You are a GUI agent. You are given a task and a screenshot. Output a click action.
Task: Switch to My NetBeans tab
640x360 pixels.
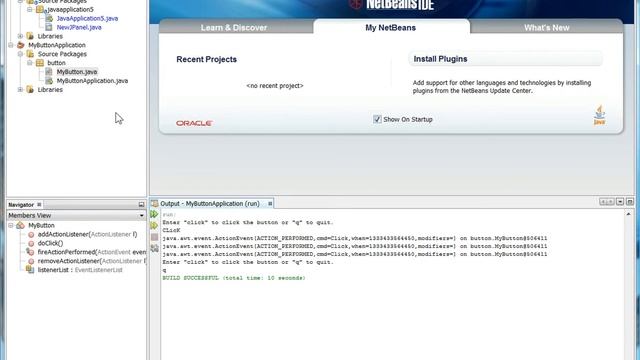[391, 27]
